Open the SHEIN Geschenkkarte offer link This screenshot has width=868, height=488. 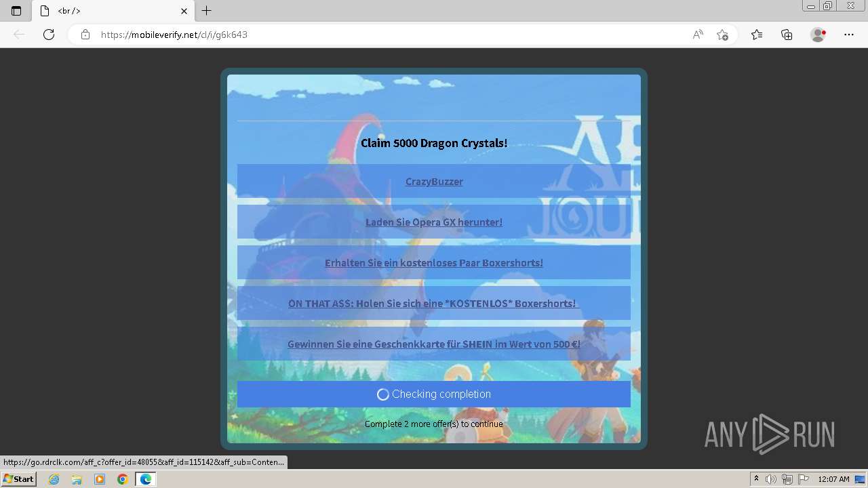point(434,344)
